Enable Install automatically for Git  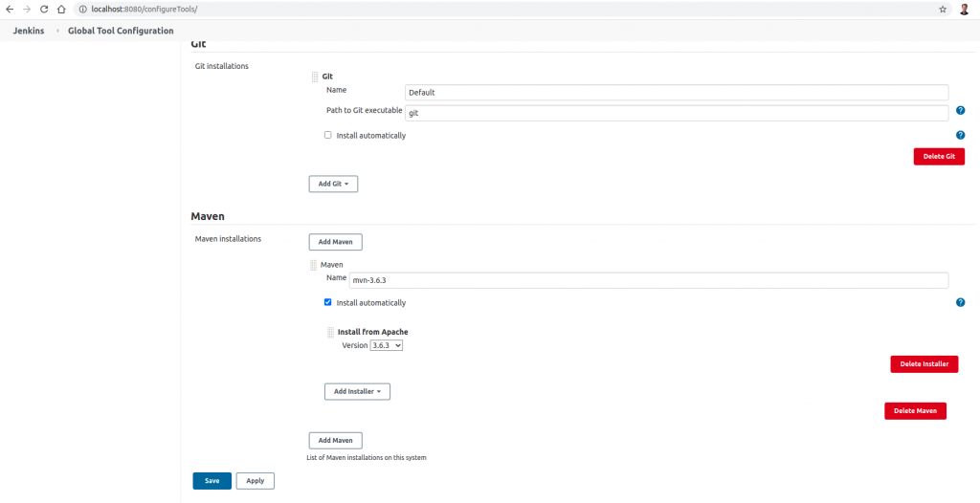328,135
